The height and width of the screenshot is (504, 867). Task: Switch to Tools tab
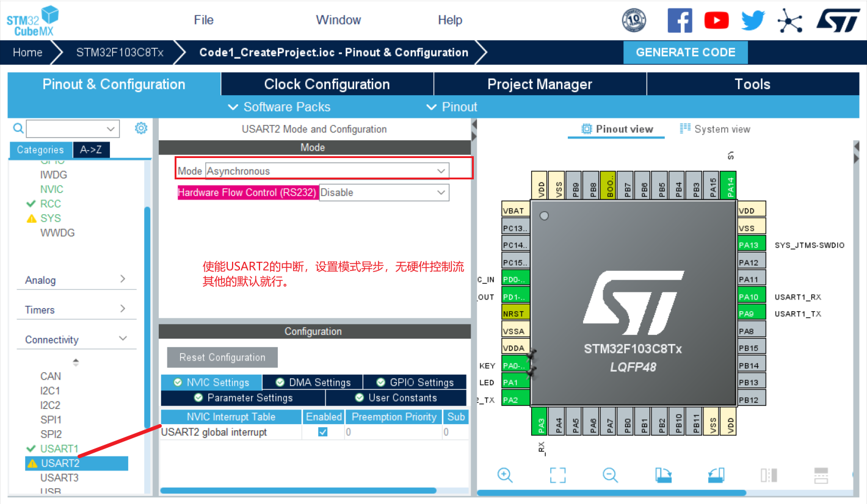752,84
